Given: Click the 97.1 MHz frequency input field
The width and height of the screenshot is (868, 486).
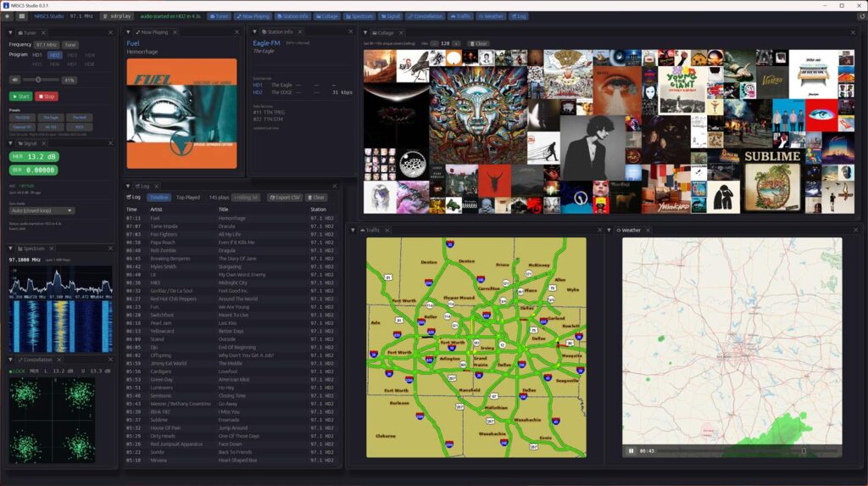Looking at the screenshot, I should (47, 45).
